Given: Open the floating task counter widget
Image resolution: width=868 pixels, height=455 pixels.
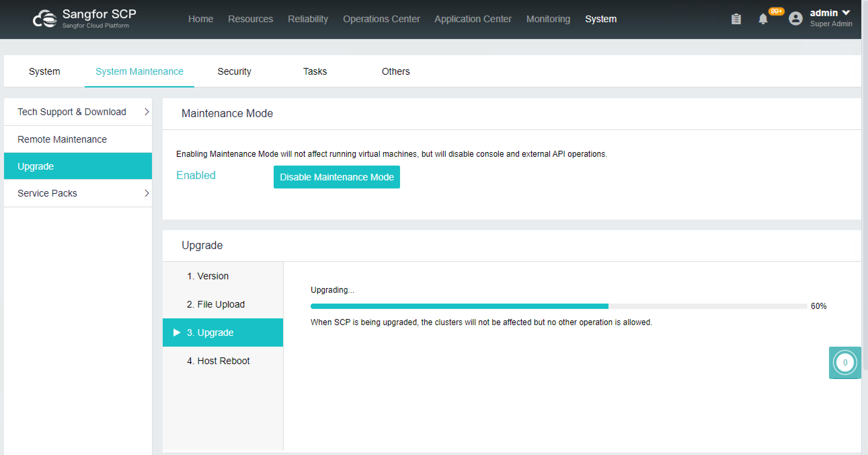Looking at the screenshot, I should 844,362.
